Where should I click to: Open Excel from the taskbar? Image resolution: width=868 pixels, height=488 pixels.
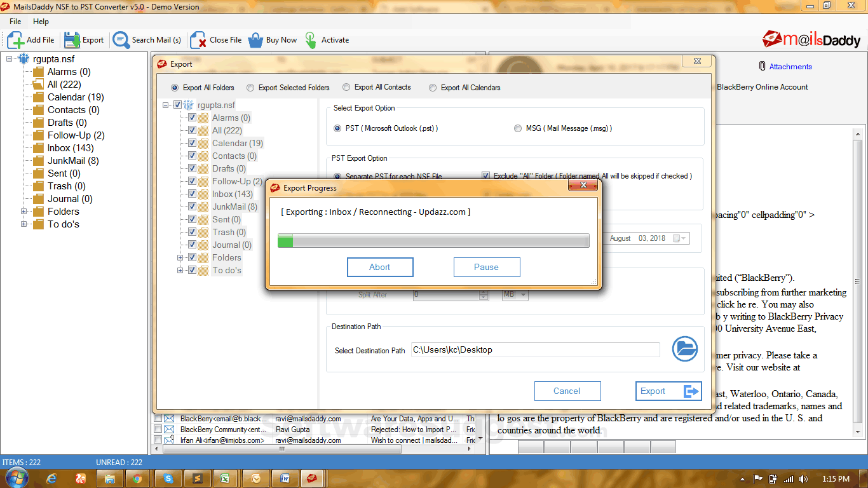point(225,478)
